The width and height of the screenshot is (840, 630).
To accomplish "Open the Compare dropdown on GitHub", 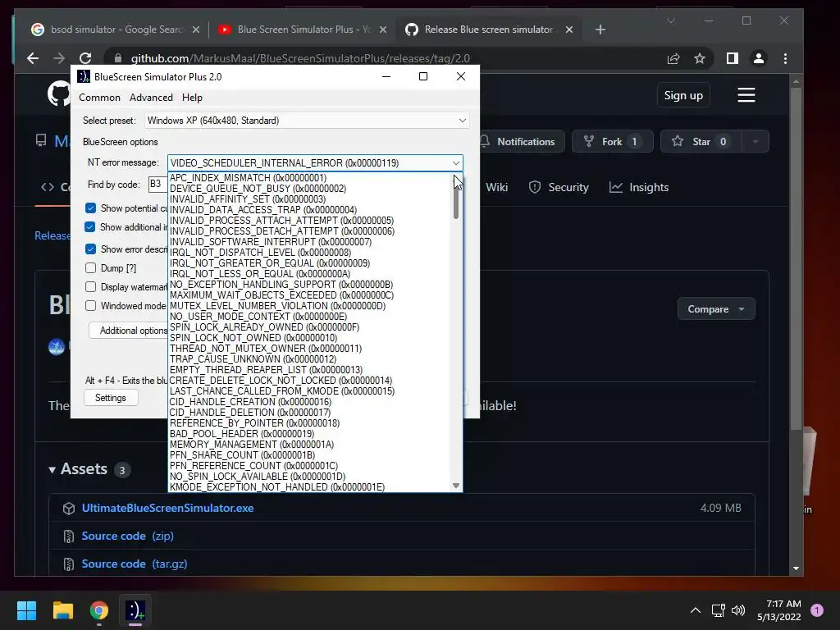I will pyautogui.click(x=716, y=309).
